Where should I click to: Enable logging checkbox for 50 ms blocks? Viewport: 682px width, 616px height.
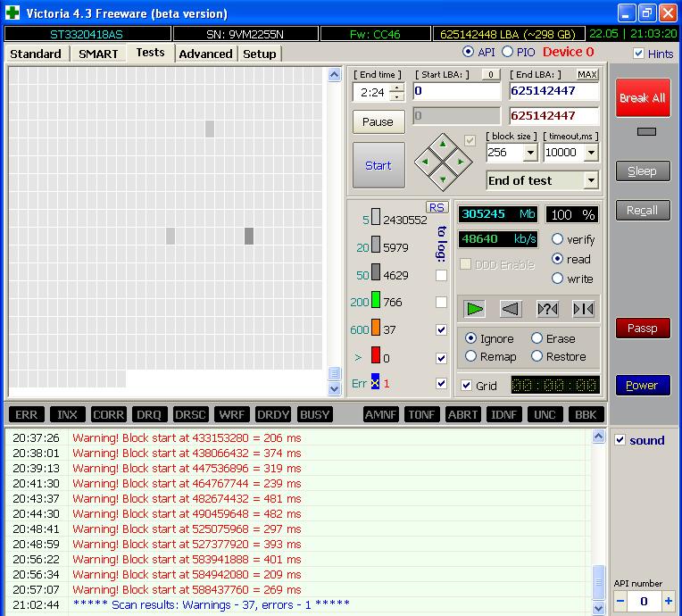click(441, 275)
